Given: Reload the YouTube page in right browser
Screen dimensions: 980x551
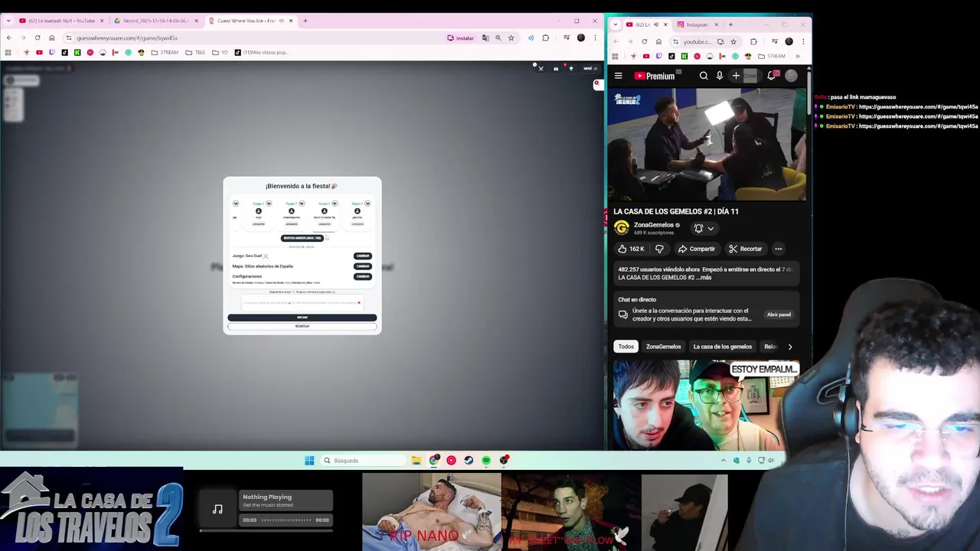Looking at the screenshot, I should tap(645, 41).
